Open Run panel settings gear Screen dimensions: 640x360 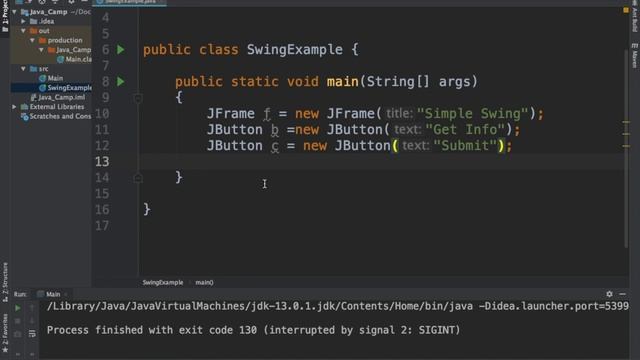609,294
